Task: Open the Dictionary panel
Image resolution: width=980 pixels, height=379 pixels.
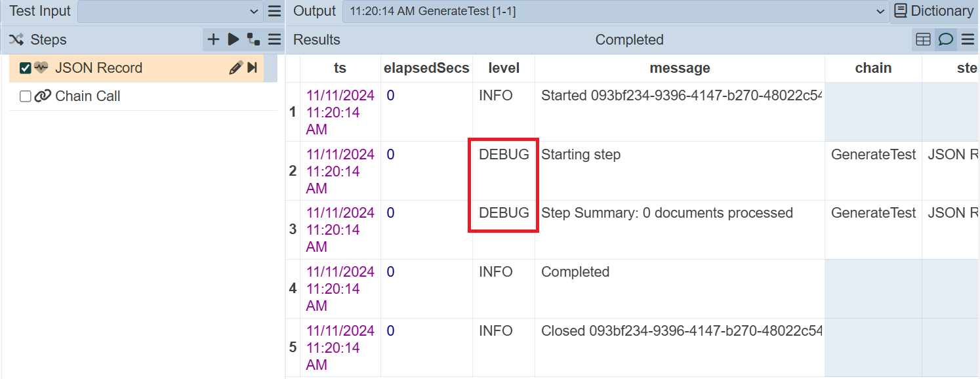Action: point(934,11)
